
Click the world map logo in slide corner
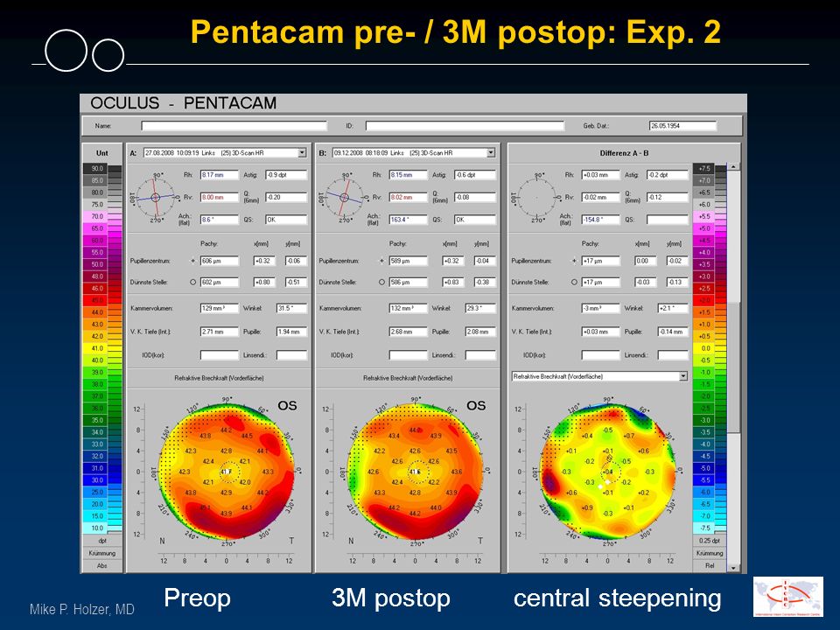click(x=788, y=597)
